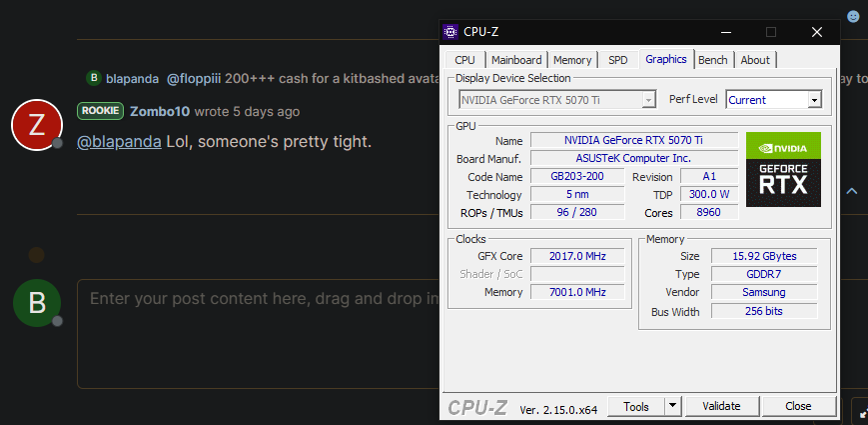Click the 7001.0 MHz memory clock value
868x425 pixels.
[x=577, y=292]
